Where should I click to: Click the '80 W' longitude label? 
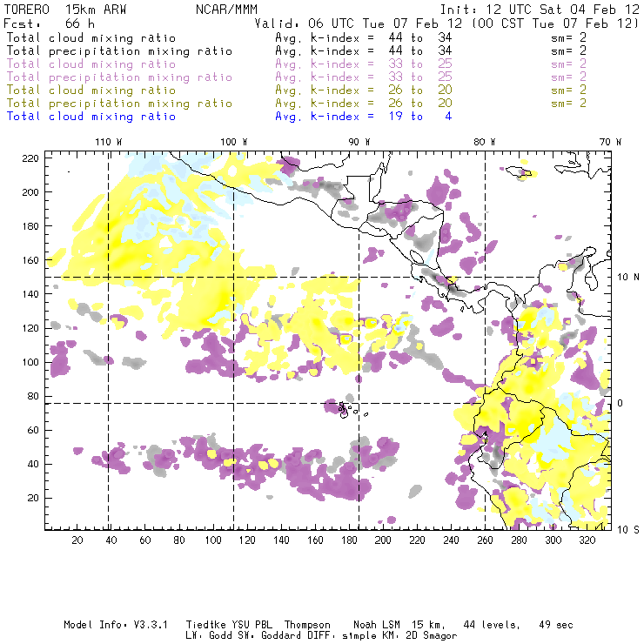coord(485,142)
